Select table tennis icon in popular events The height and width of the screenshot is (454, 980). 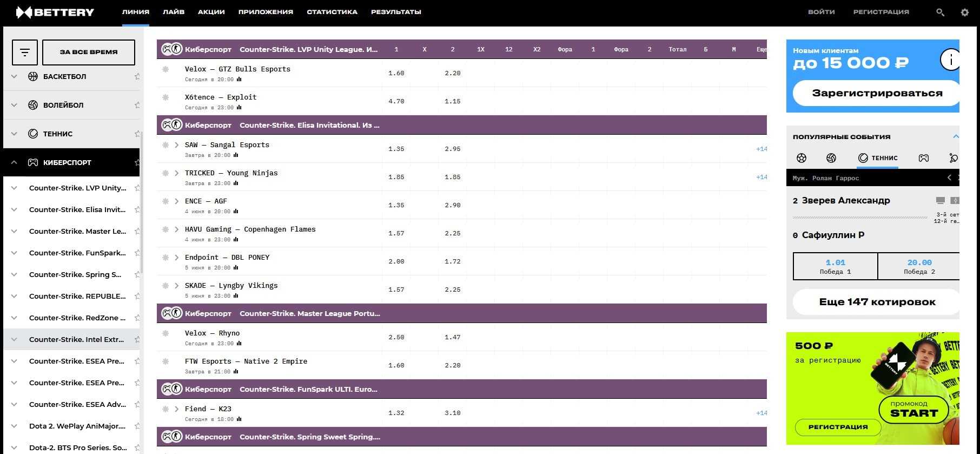coord(953,158)
